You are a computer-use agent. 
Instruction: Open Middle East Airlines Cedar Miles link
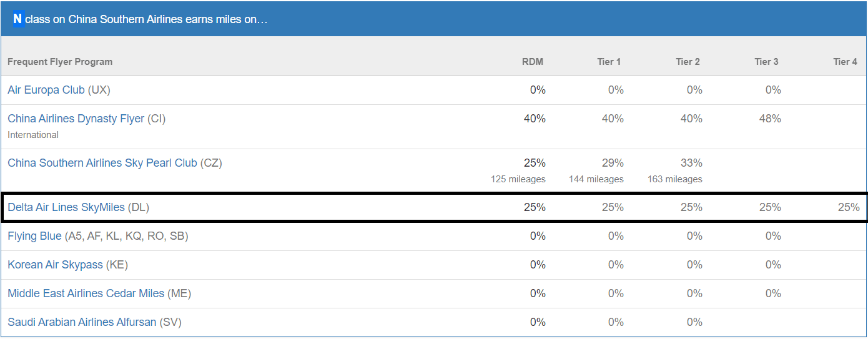coord(86,293)
